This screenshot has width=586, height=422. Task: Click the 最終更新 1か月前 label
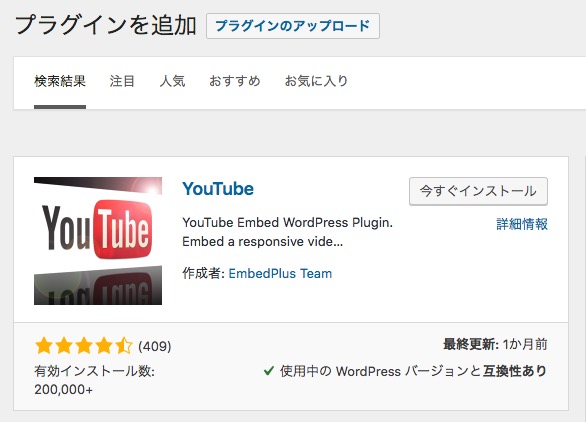tap(495, 344)
